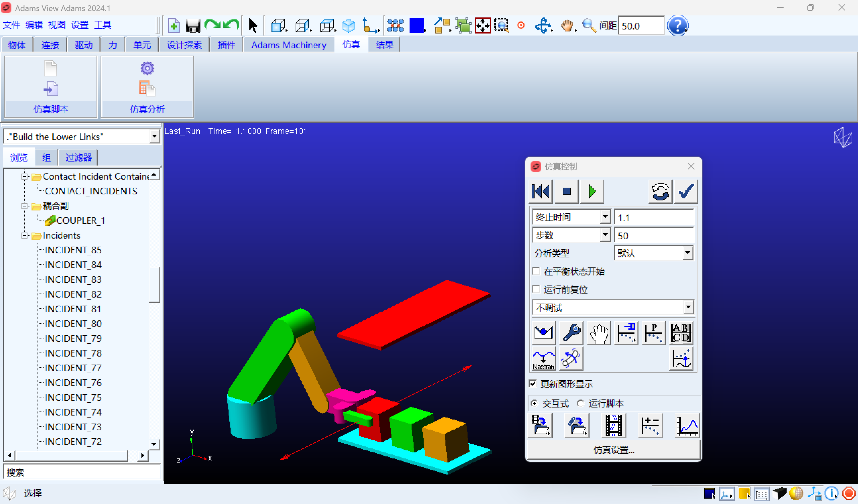The height and width of the screenshot is (504, 858).
Task: Select the 运行脚本 radio button
Action: pos(581,403)
